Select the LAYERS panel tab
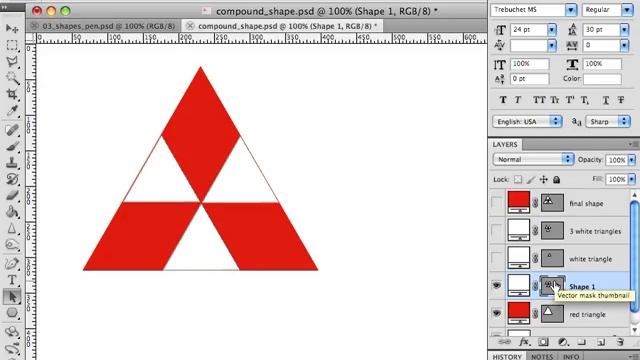Viewport: 640px width, 360px height. pyautogui.click(x=505, y=144)
